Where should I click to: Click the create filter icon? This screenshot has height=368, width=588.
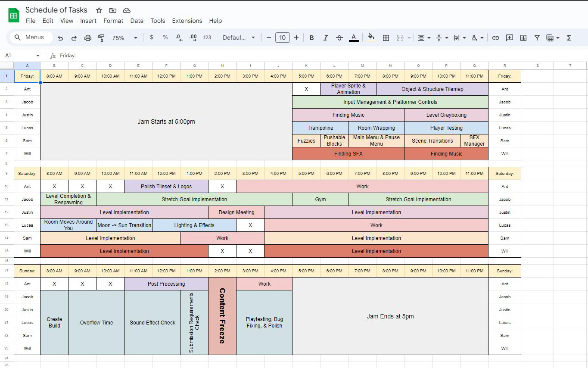537,38
